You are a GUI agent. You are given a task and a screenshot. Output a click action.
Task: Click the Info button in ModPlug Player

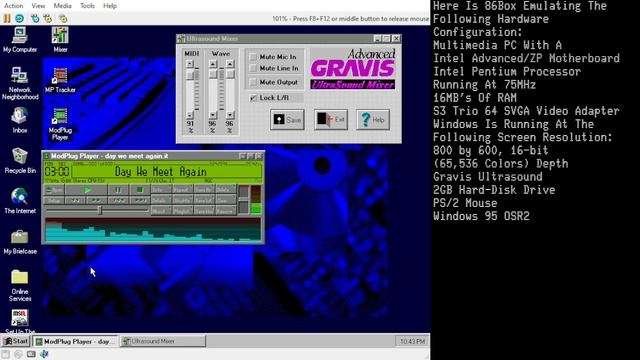[x=161, y=189]
